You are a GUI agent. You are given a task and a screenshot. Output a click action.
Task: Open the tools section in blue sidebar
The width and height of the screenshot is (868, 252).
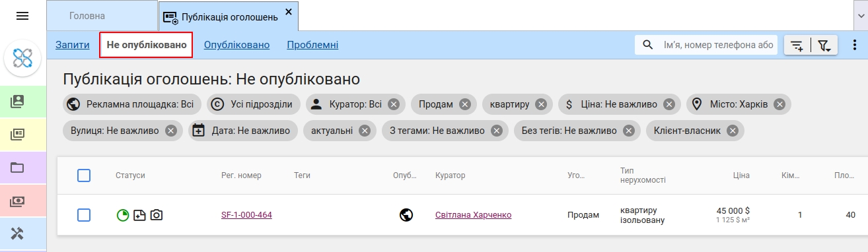18,233
